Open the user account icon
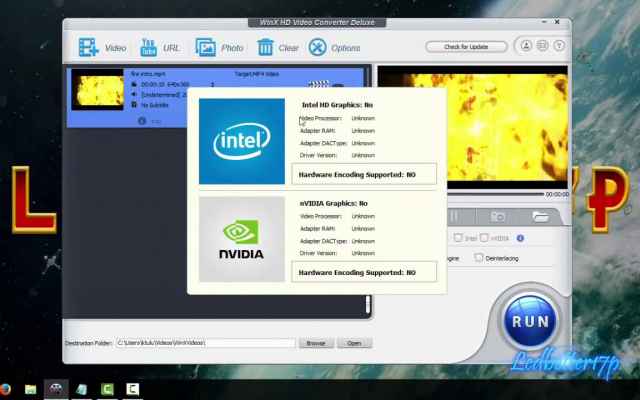 coord(526,45)
